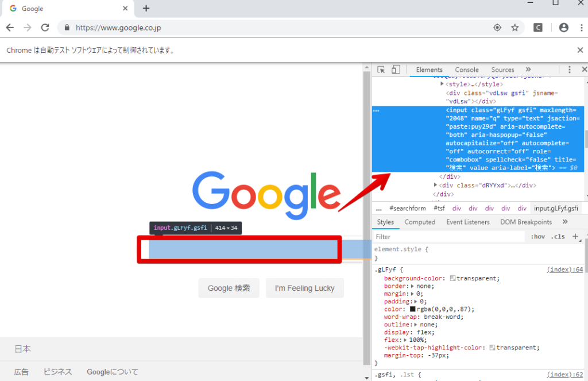Click the address bar URL field
The height and width of the screenshot is (381, 588).
coord(277,28)
